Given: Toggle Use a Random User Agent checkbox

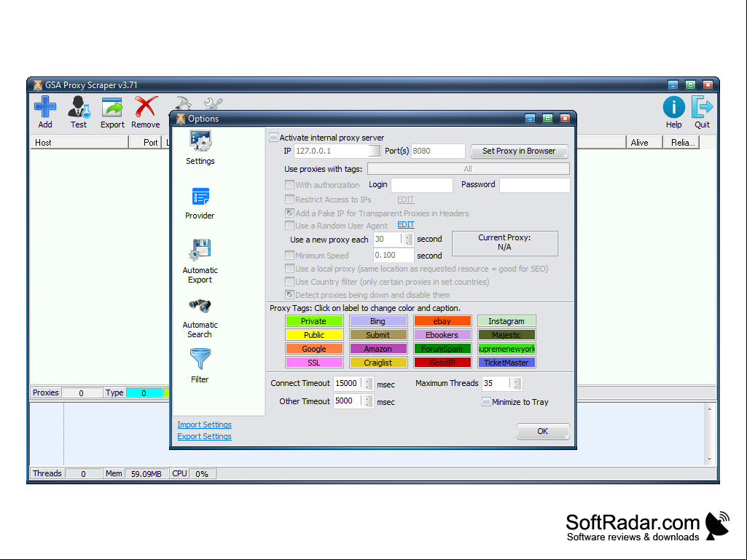Looking at the screenshot, I should tap(289, 225).
